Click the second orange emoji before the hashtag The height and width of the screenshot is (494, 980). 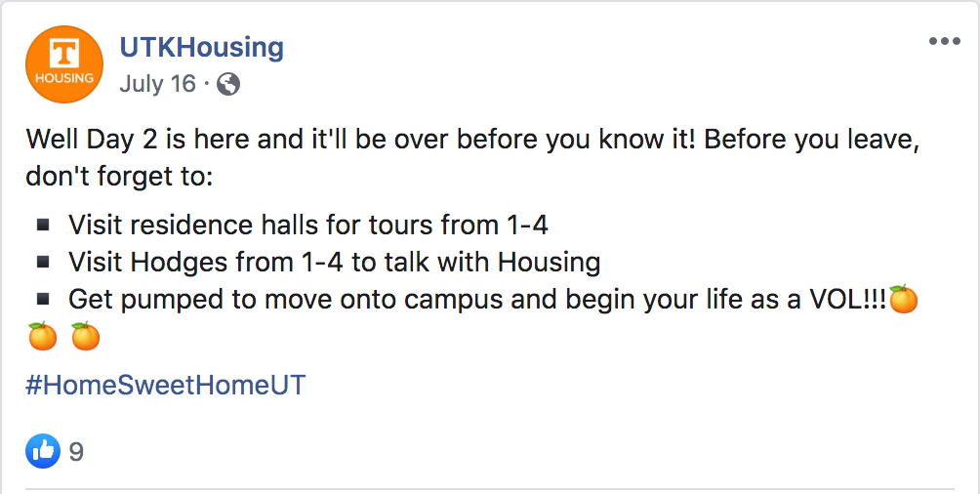[x=85, y=337]
